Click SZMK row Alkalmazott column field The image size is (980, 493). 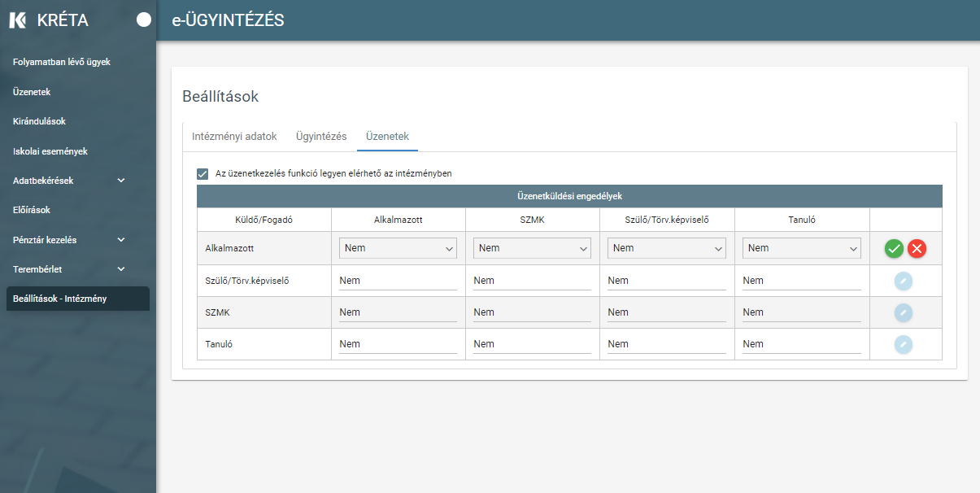pyautogui.click(x=398, y=312)
